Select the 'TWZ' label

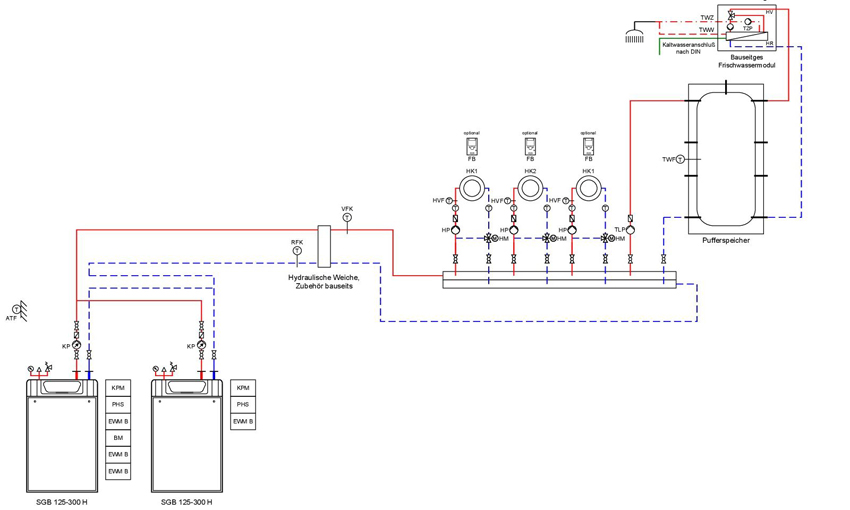707,18
